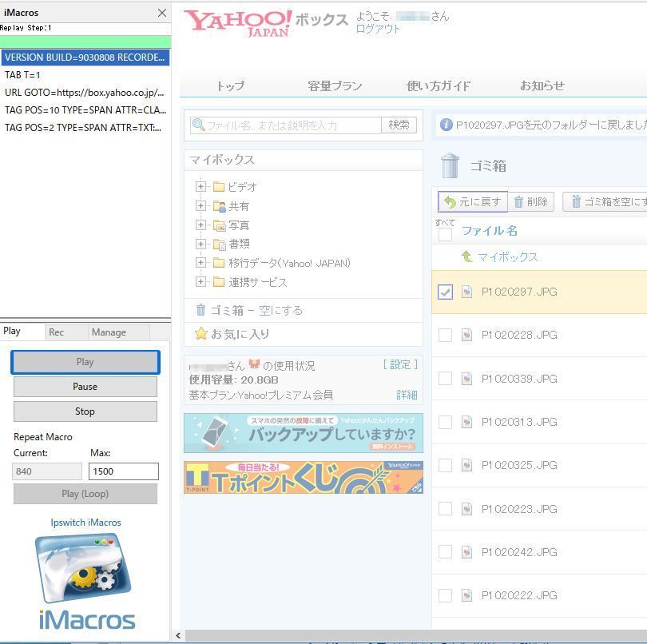Click the 写真 photo folder icon
Image resolution: width=647 pixels, height=644 pixels.
(219, 225)
